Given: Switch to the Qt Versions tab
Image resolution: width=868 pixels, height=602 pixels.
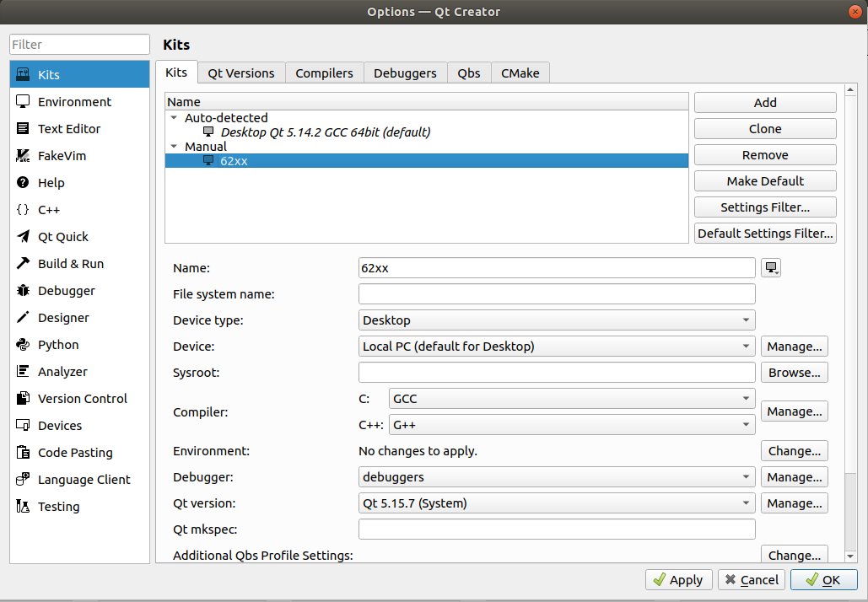Looking at the screenshot, I should (241, 73).
